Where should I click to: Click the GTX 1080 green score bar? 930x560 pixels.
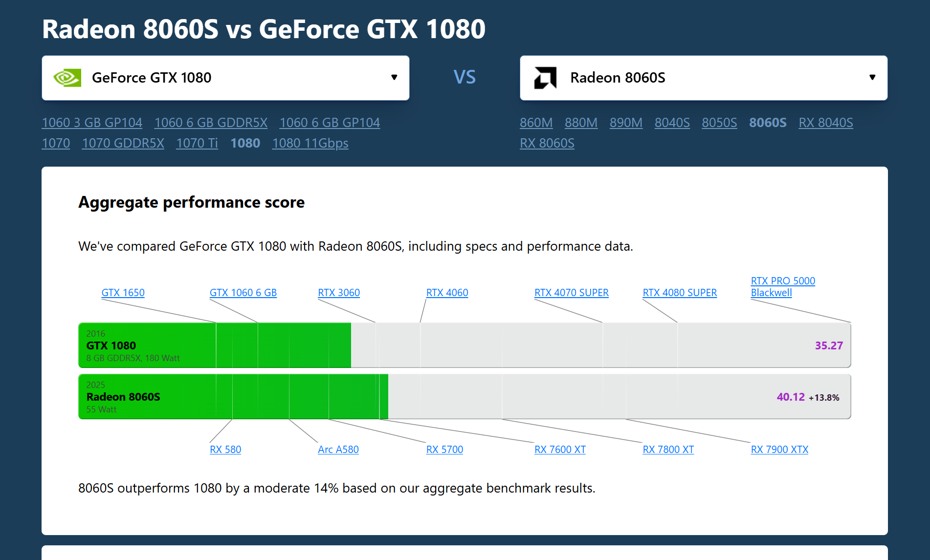click(215, 345)
